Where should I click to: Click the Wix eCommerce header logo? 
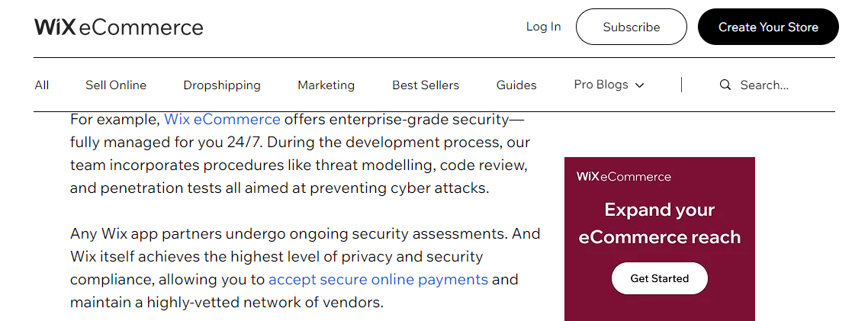pos(119,27)
